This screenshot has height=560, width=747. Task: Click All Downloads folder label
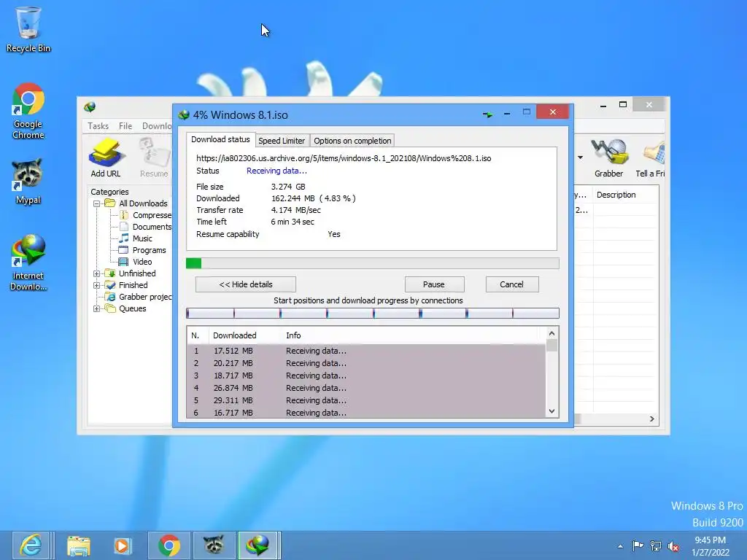coord(143,203)
